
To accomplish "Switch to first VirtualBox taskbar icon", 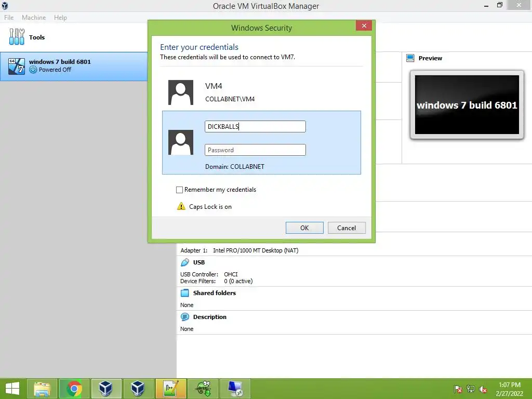I will pyautogui.click(x=106, y=389).
